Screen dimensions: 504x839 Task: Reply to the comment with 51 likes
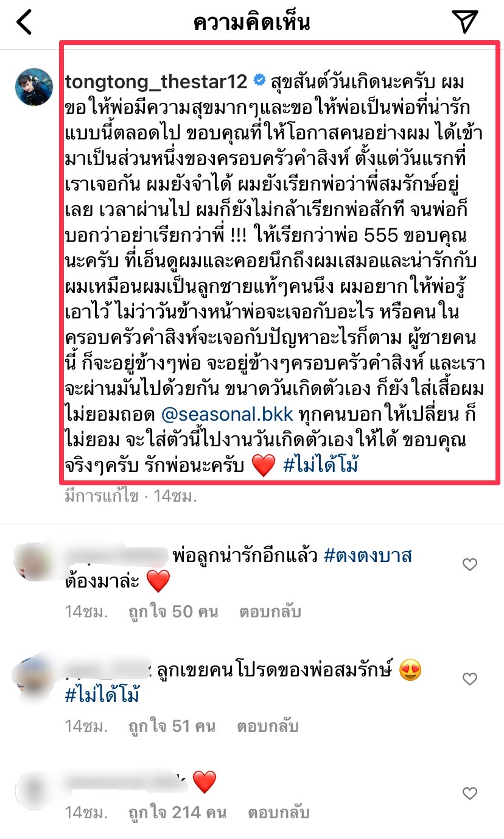pyautogui.click(x=265, y=726)
